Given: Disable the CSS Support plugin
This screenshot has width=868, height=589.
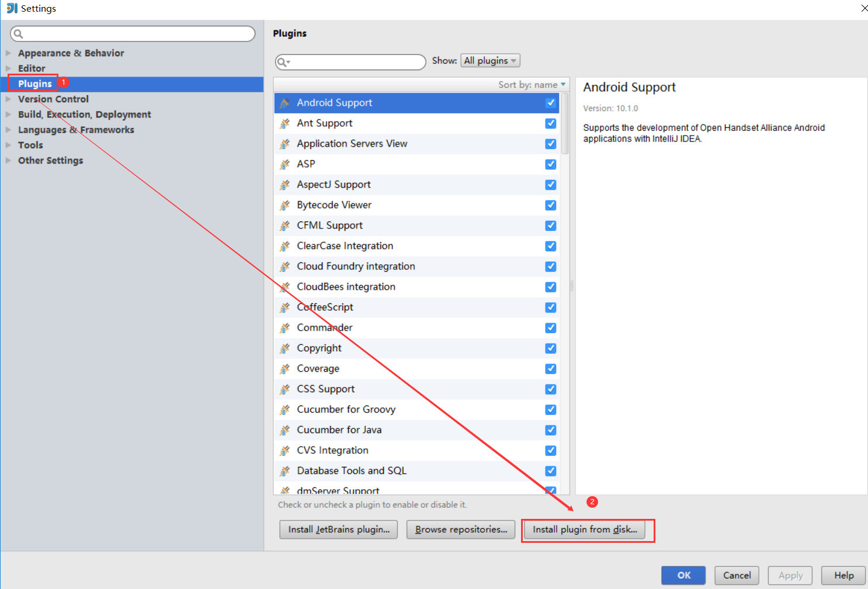Looking at the screenshot, I should (x=550, y=389).
